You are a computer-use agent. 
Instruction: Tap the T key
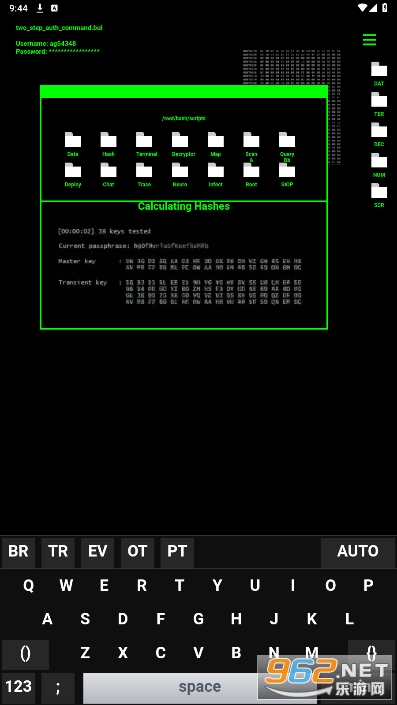(179, 585)
